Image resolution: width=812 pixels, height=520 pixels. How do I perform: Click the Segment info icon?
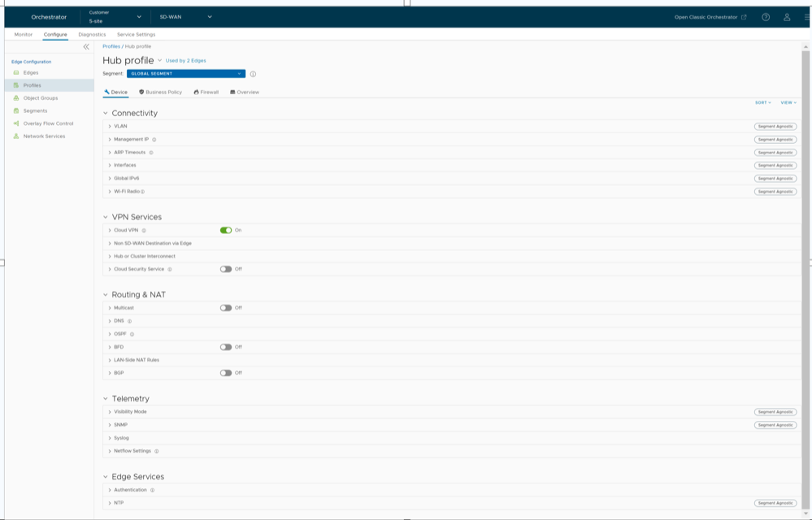[x=253, y=74]
